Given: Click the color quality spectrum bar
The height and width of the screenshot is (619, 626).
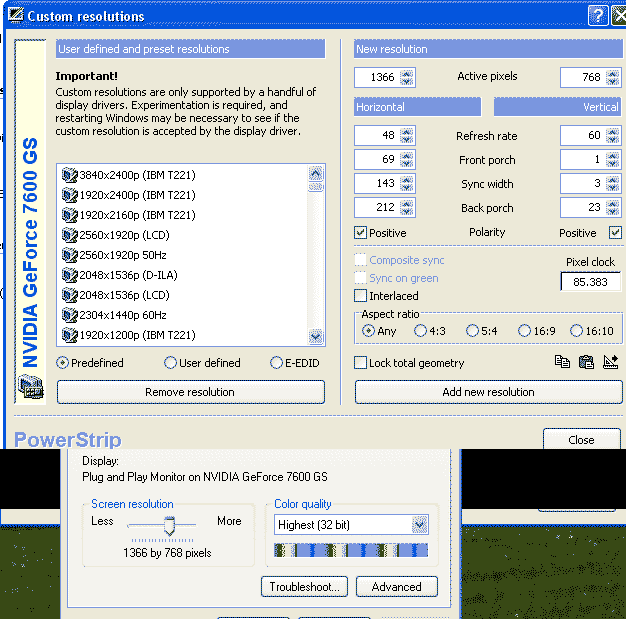Looking at the screenshot, I should coord(351,550).
